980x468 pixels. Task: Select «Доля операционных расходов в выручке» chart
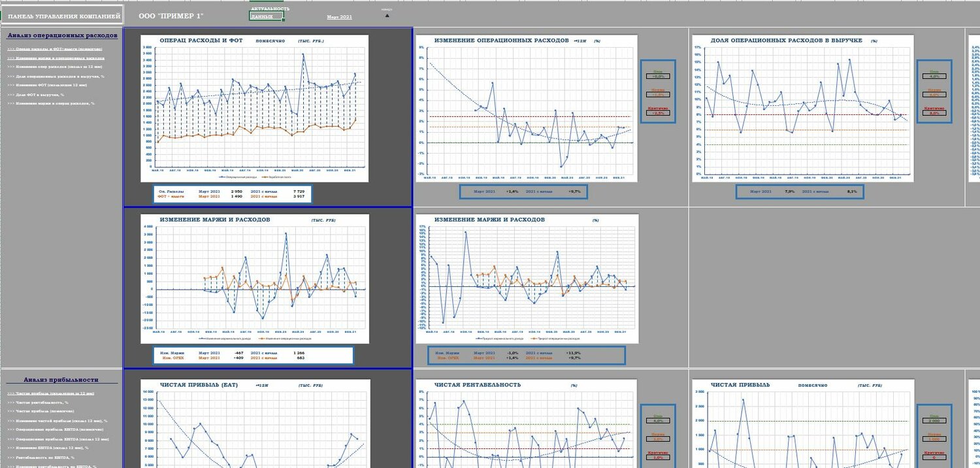tap(802, 107)
